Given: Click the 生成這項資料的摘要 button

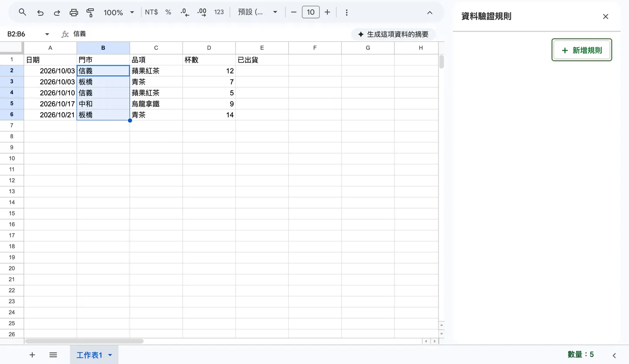Looking at the screenshot, I should tap(393, 34).
